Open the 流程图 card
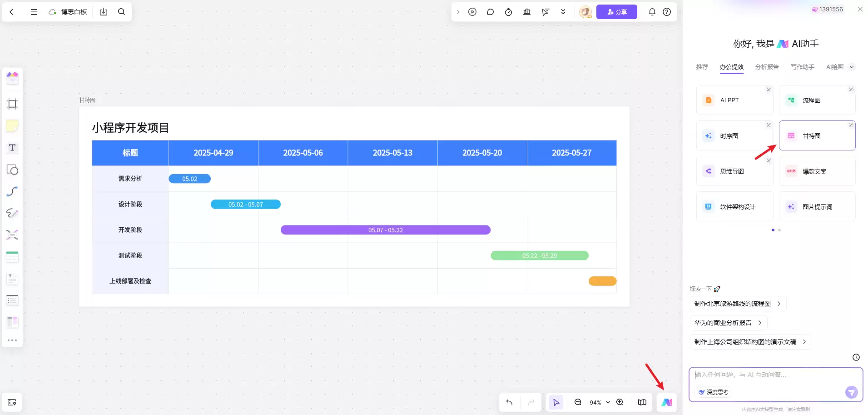The width and height of the screenshot is (868, 415). point(817,100)
